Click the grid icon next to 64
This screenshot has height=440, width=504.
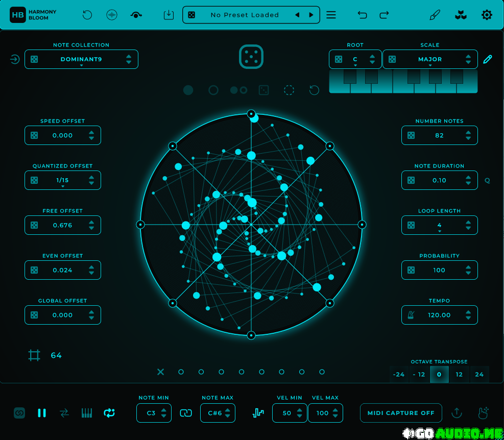(x=34, y=355)
